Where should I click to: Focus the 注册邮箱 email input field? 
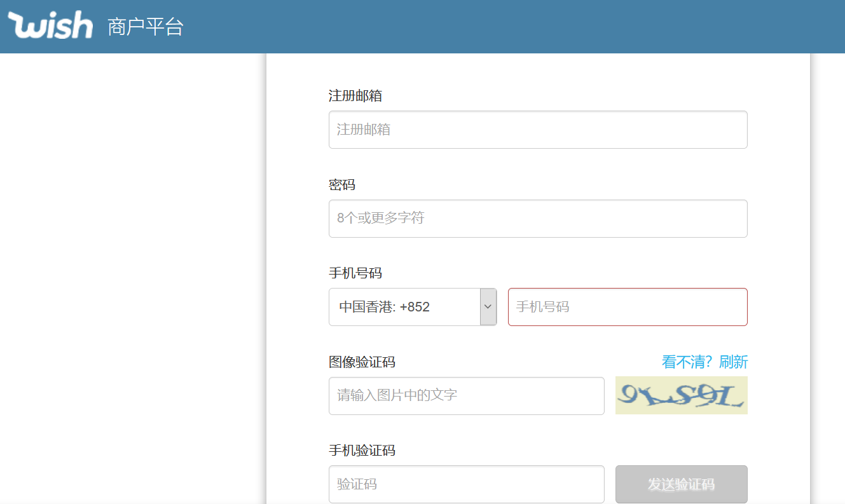pos(537,130)
